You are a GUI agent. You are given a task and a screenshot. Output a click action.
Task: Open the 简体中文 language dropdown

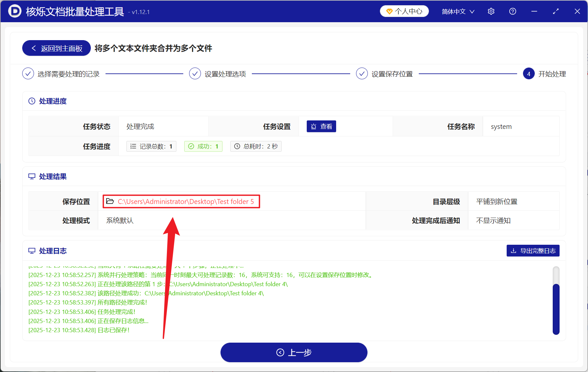tap(457, 11)
